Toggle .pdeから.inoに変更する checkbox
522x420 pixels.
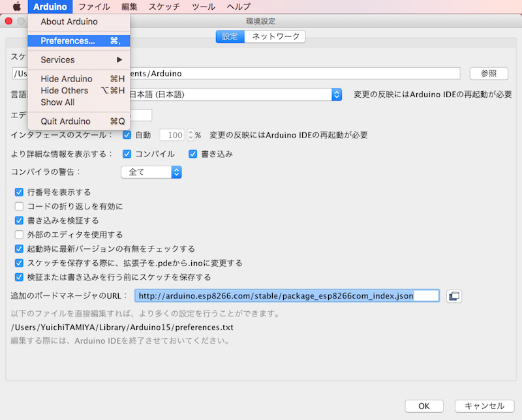[19, 263]
